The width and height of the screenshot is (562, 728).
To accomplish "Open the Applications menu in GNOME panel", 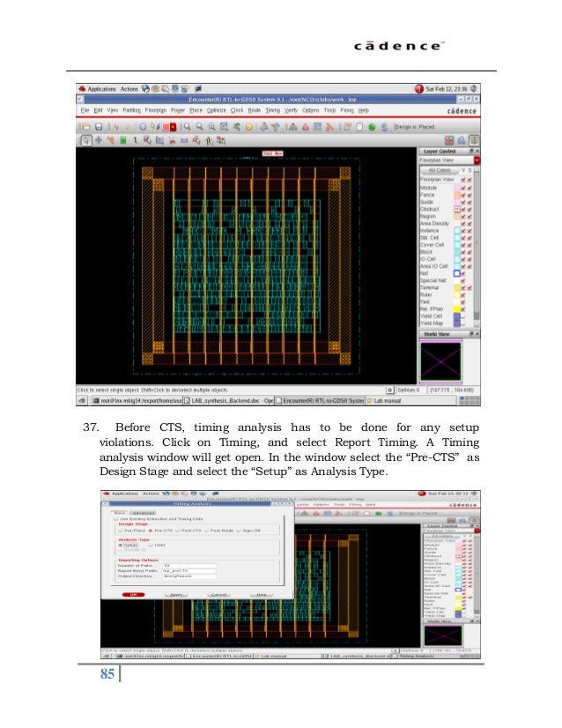I will 101,89.
